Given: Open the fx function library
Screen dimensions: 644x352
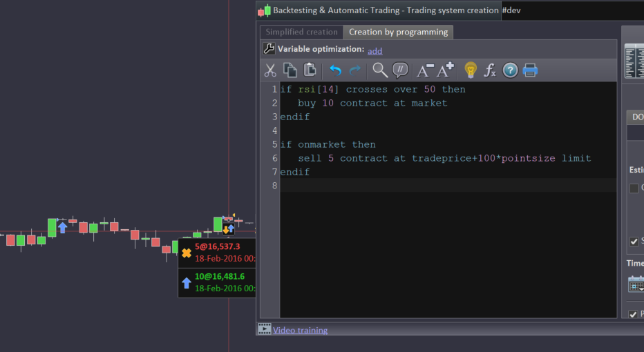Looking at the screenshot, I should [x=490, y=70].
